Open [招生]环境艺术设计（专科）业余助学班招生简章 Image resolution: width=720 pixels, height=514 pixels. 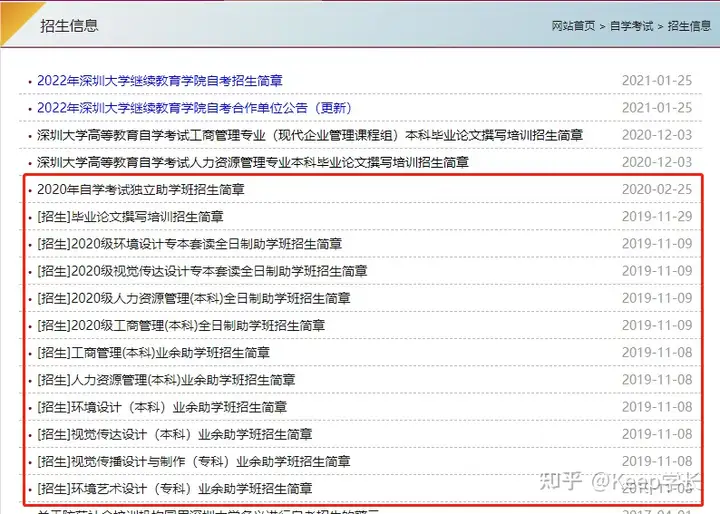coord(175,488)
